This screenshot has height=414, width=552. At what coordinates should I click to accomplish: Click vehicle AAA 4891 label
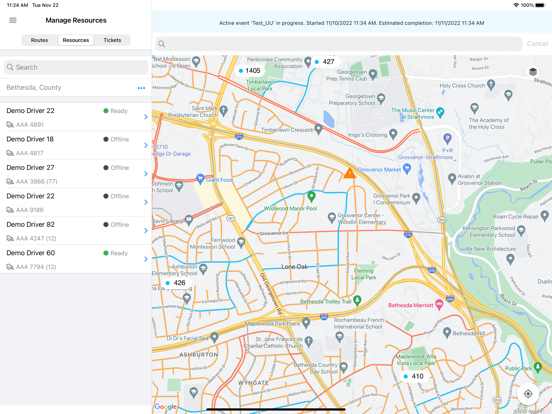coord(30,125)
